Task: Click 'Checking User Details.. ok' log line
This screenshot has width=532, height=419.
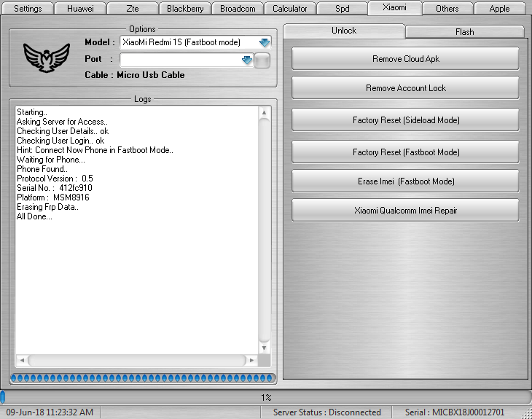Action: click(63, 131)
